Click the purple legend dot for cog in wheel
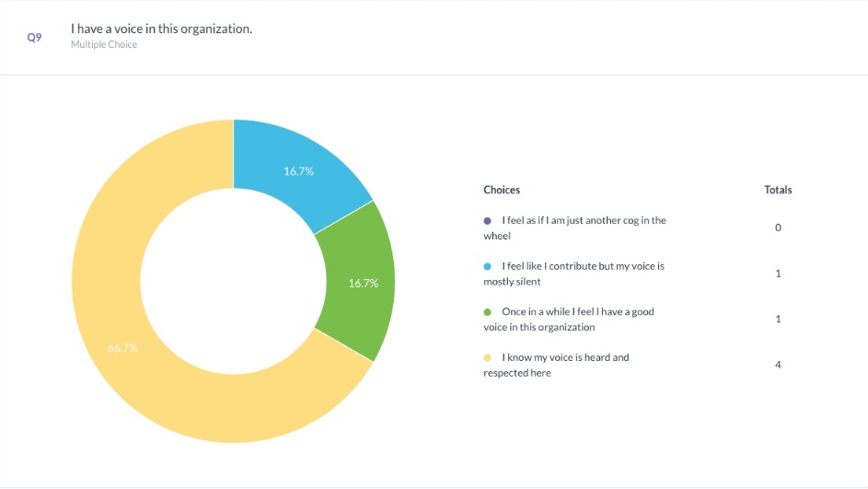Viewport: 868px width, 489px height. point(488,221)
